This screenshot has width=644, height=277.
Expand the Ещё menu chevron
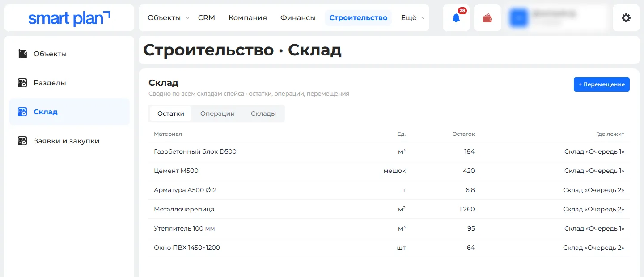(423, 18)
